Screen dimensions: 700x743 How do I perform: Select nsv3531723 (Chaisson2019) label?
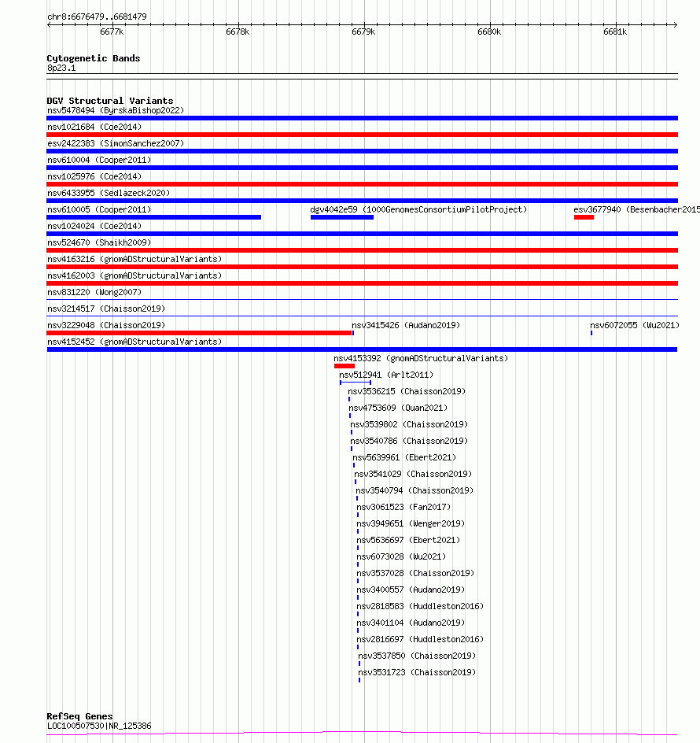[418, 673]
